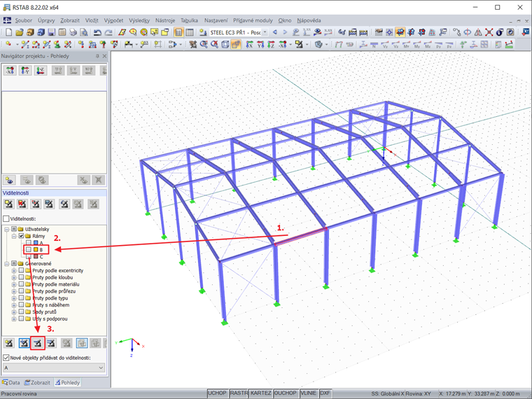Switch to the Zobrazit navigator tab
The image size is (532, 399).
37,382
